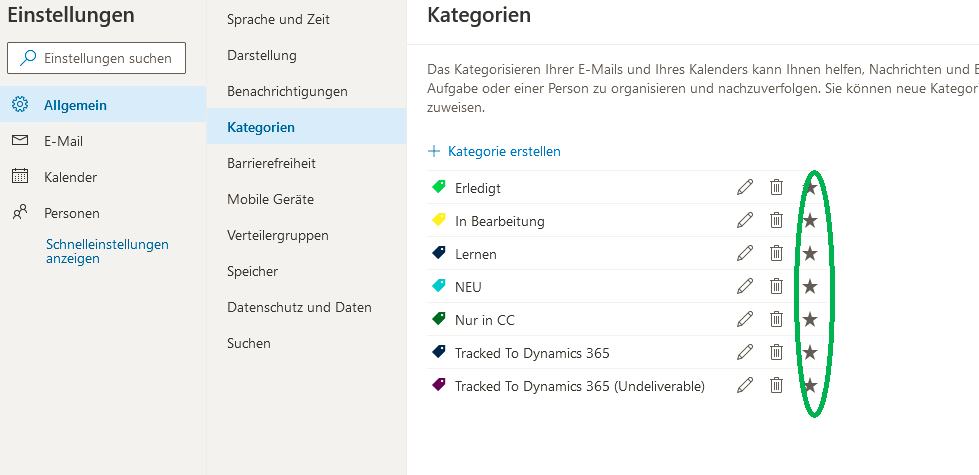Image resolution: width=979 pixels, height=475 pixels.
Task: Delete the NEU category via trash icon
Action: 776,286
